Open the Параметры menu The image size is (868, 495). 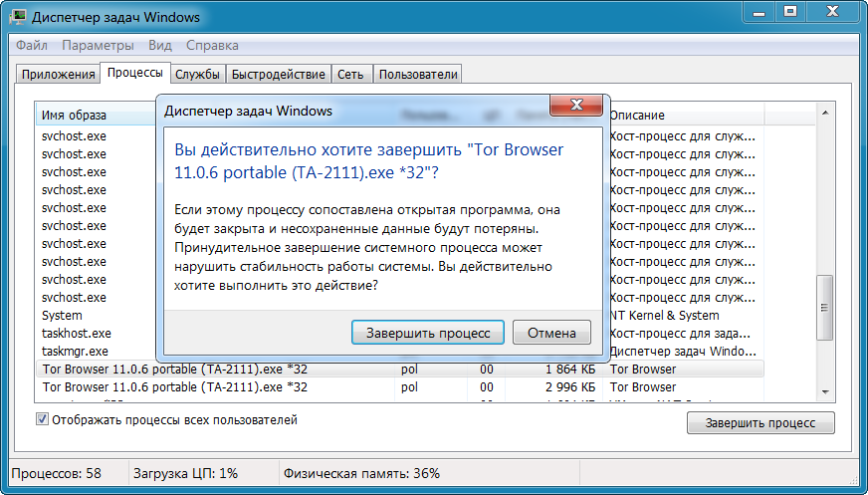[98, 46]
